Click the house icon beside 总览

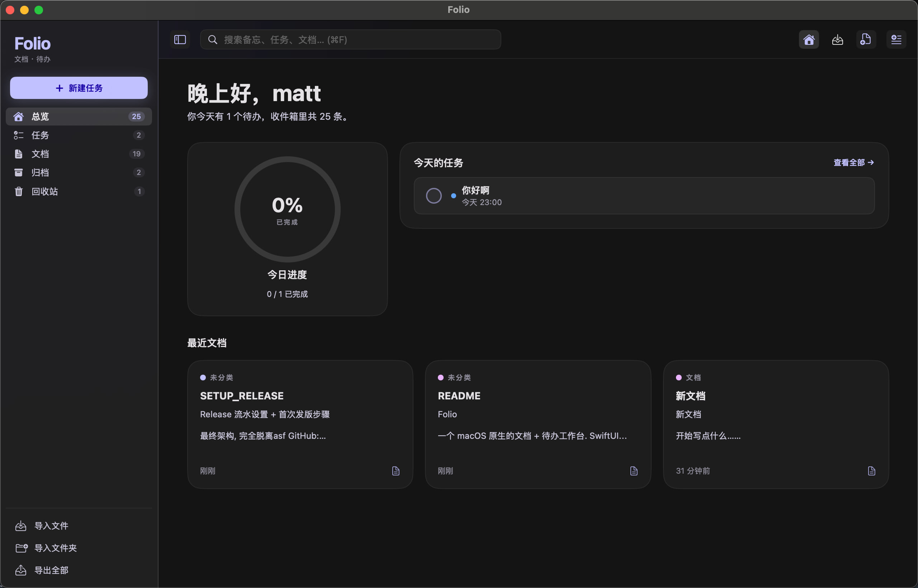click(18, 117)
